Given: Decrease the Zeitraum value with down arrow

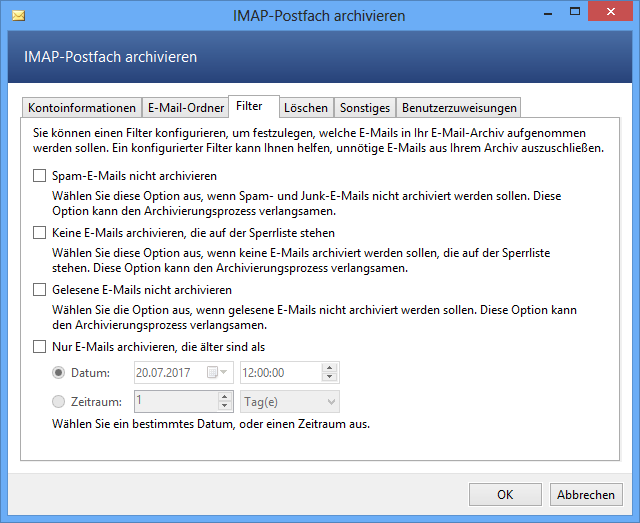Looking at the screenshot, I should click(224, 407).
